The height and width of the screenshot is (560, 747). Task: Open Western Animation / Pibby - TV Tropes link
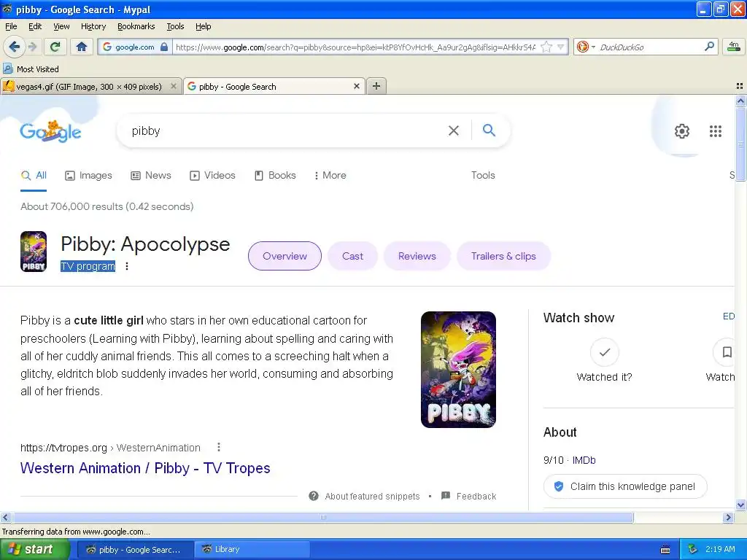(x=145, y=468)
